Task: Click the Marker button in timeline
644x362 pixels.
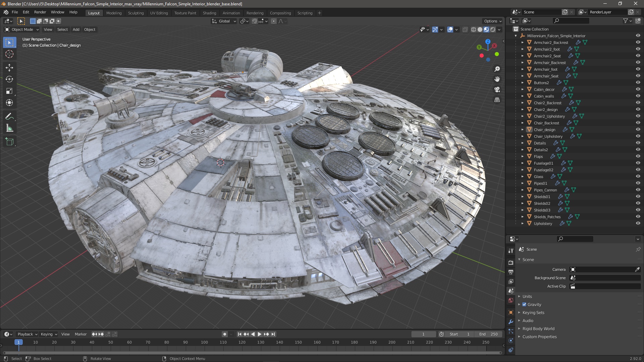Action: coord(80,334)
